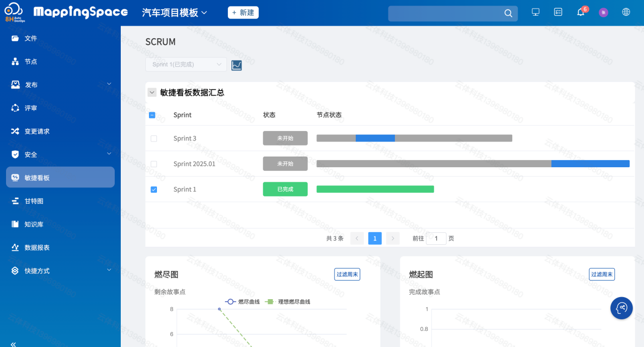Expand the 快捷方式 submenu chevron
Screen dimensions: 644x347
pos(109,270)
